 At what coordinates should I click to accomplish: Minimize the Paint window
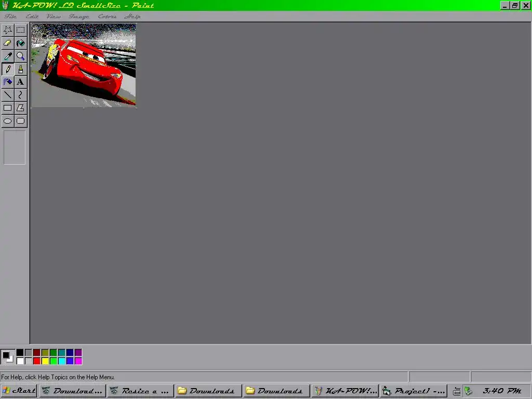pyautogui.click(x=504, y=5)
